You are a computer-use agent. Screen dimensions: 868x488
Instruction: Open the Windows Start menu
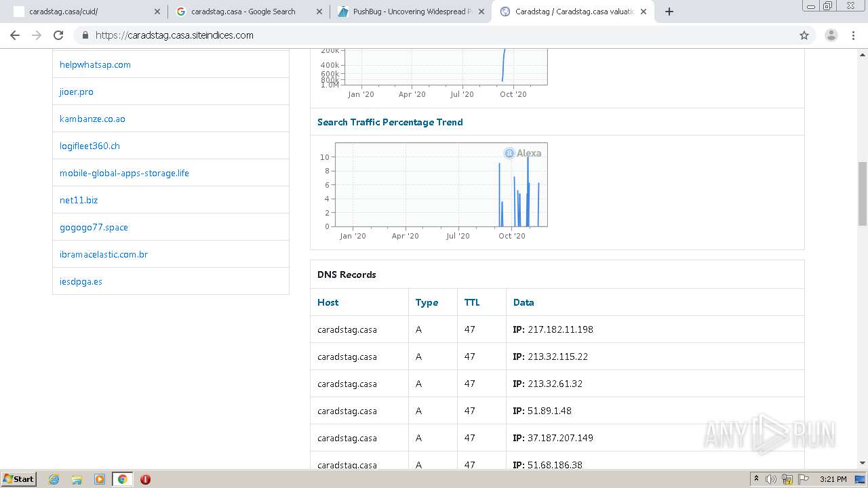click(19, 479)
